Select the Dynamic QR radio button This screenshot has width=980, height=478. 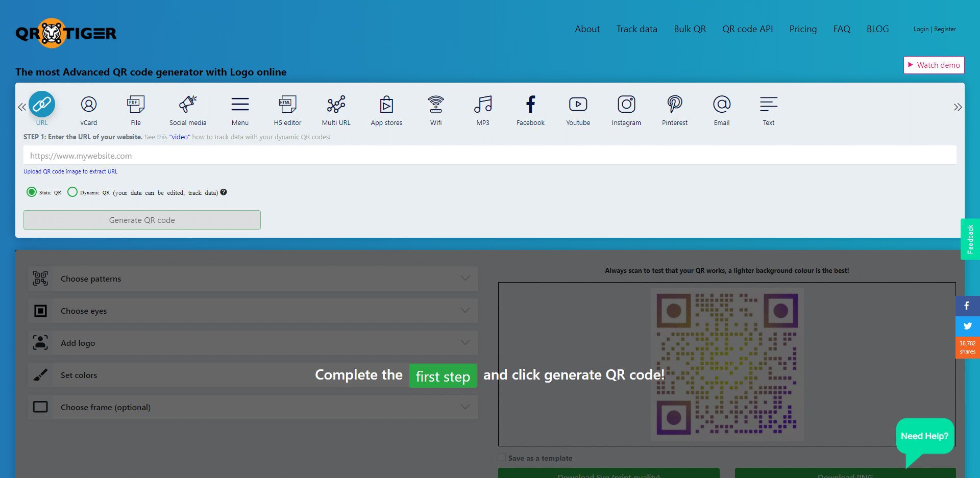tap(72, 192)
